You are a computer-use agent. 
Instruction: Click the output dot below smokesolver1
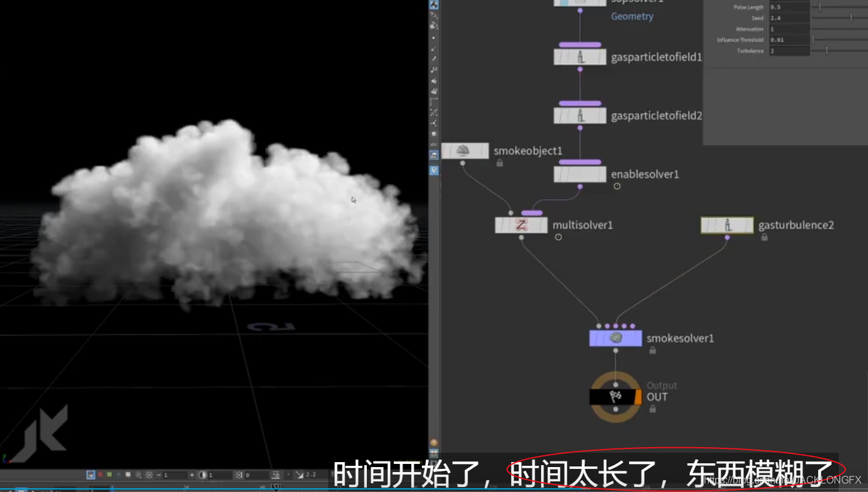[x=616, y=350]
